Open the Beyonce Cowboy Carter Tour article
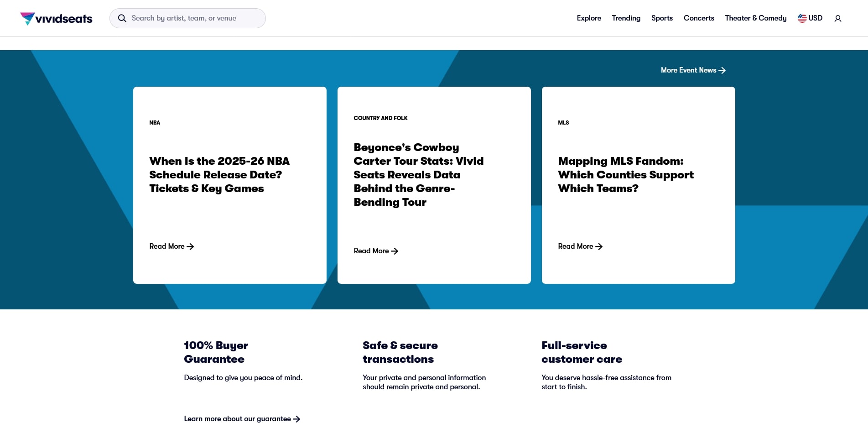Screen dimensions: 868x423 click(x=418, y=175)
